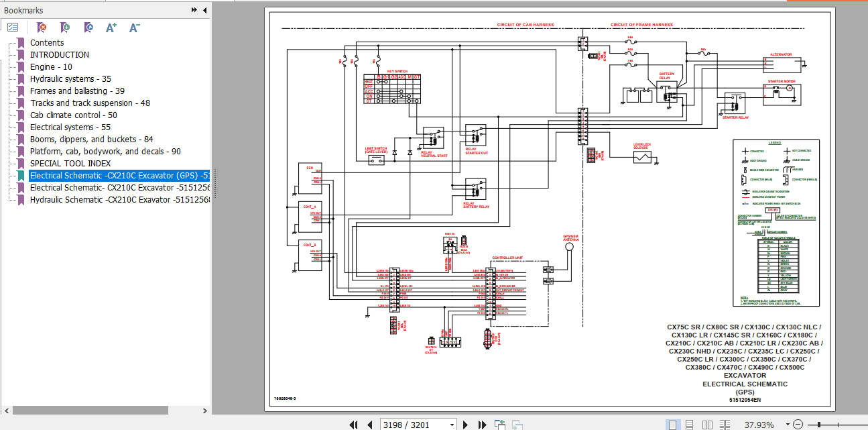The height and width of the screenshot is (430, 868).
Task: Open the SPECIAL TOOL INDEX bookmark
Action: (70, 164)
